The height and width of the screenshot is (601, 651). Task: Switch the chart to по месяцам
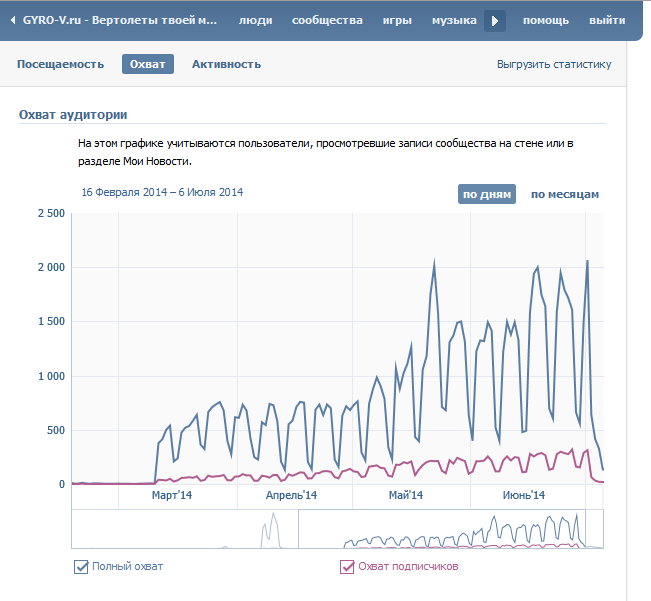click(564, 194)
